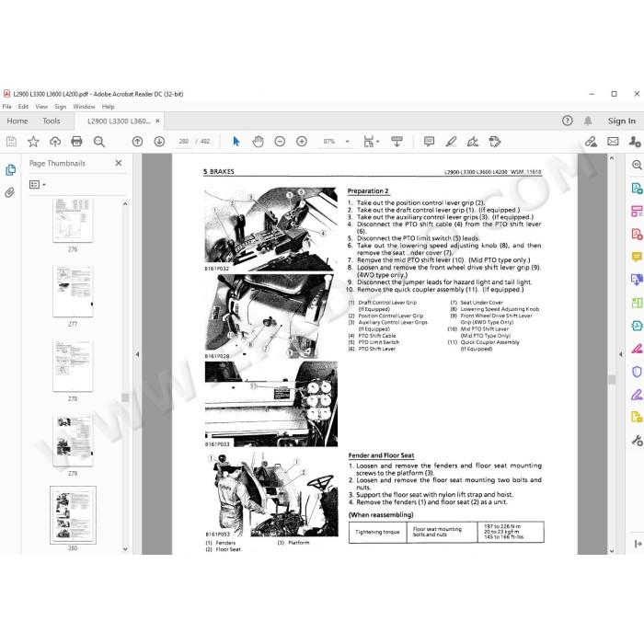The height and width of the screenshot is (644, 644).
Task: Click thumbnail panel scroll up arrow
Action: coord(125,203)
